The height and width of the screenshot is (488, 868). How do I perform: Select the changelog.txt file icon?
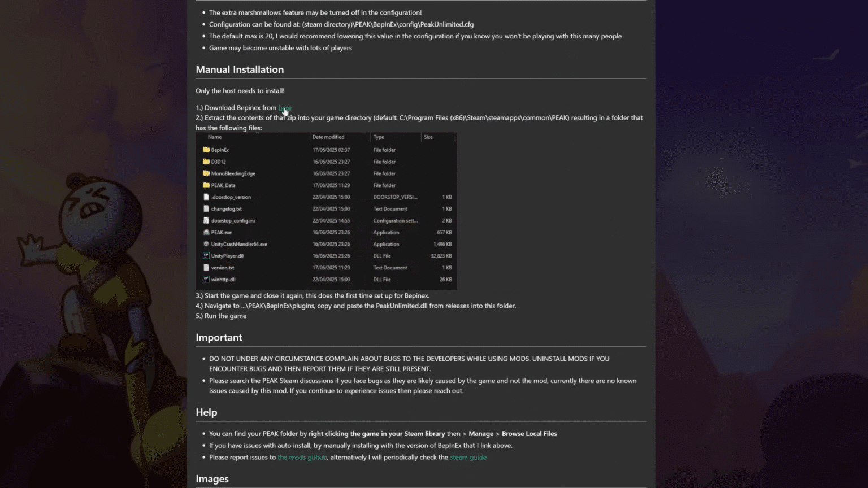point(206,209)
